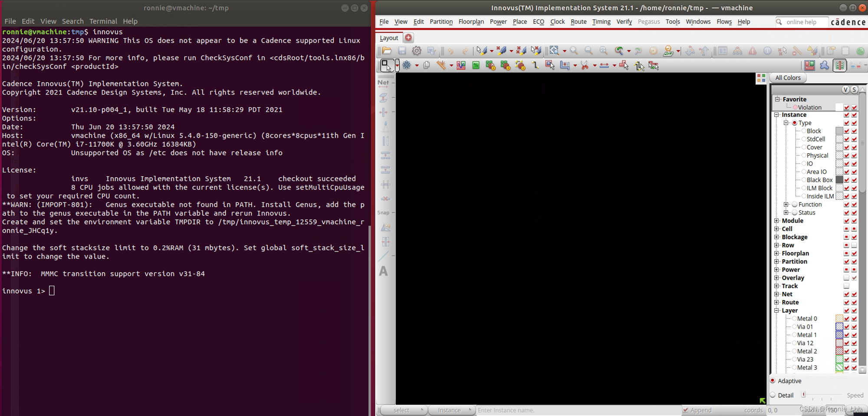Click the All Colors button
The height and width of the screenshot is (416, 868).
coord(788,78)
